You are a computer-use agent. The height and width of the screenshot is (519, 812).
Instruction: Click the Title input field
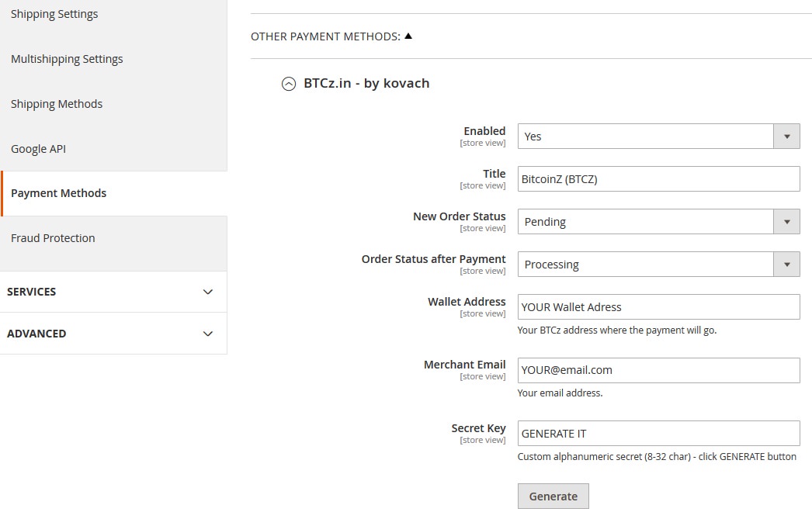pos(659,179)
